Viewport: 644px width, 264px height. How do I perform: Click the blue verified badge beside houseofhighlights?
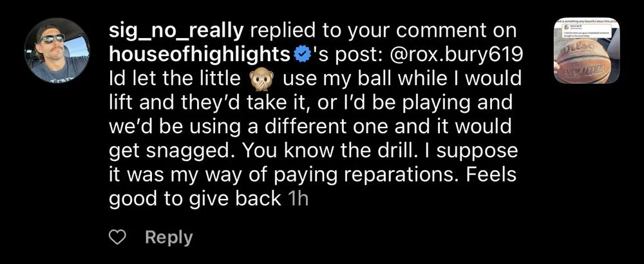(303, 55)
